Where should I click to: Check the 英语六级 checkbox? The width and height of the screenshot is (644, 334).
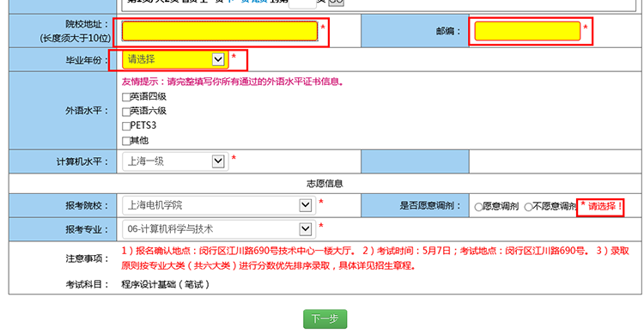(x=126, y=112)
